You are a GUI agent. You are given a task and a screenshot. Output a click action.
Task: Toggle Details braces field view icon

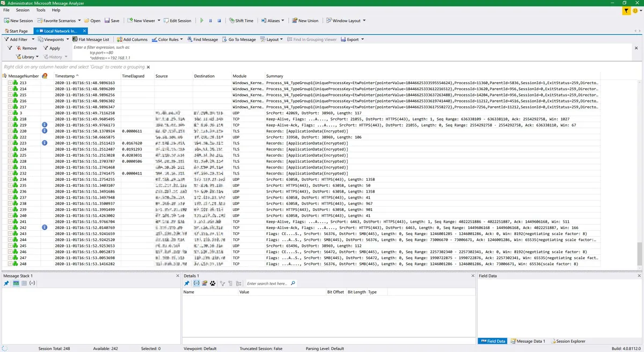196,283
